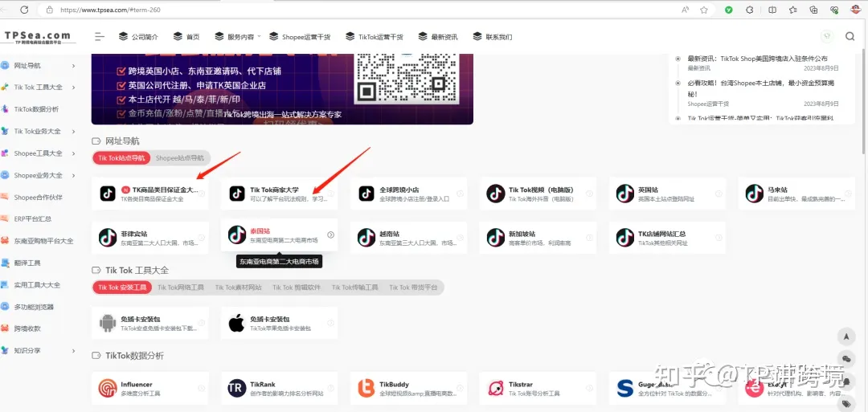The image size is (868, 412).
Task: Open Shopee运营干货 in the top menu
Action: 300,37
